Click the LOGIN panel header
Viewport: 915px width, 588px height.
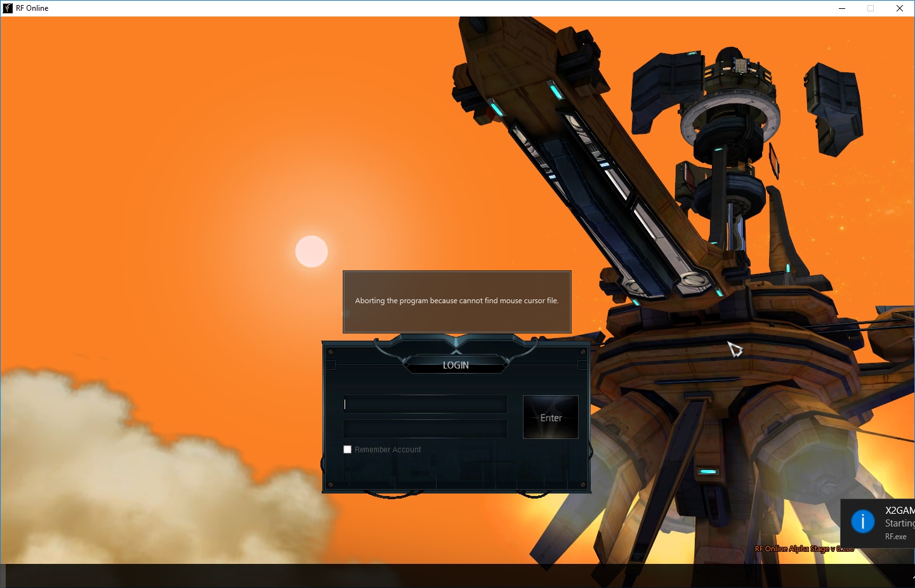pos(456,365)
